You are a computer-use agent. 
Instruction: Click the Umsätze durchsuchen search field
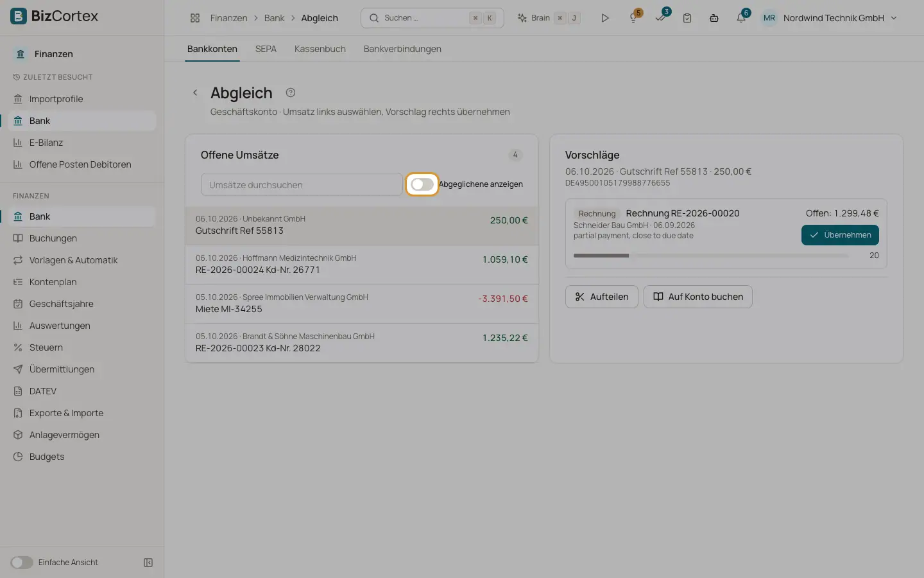(x=302, y=184)
